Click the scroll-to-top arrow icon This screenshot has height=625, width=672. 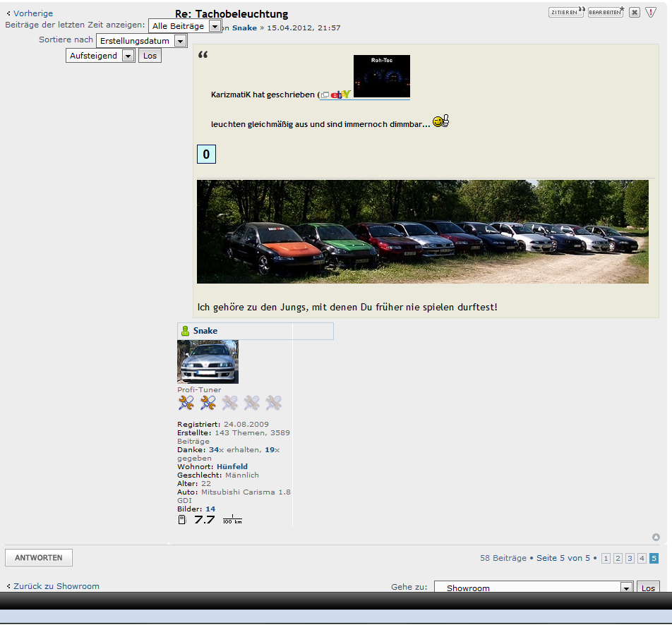point(656,537)
